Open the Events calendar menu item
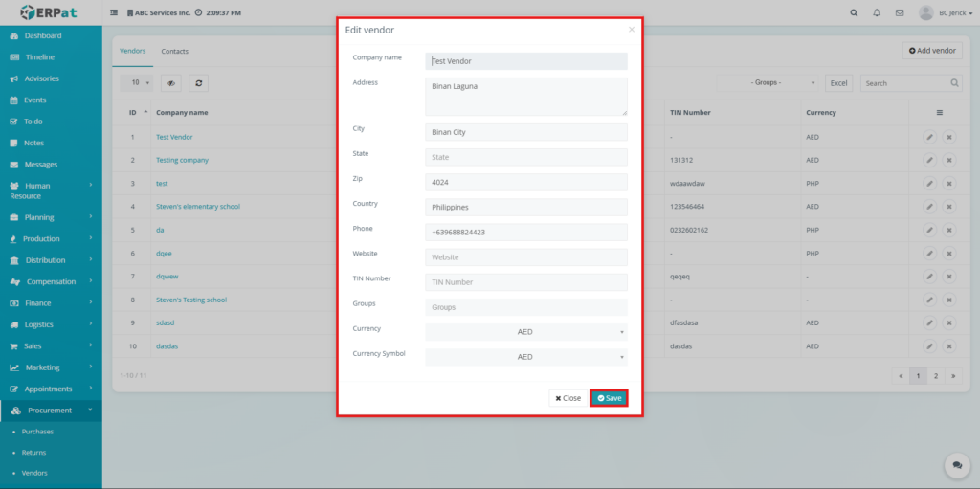This screenshot has height=489, width=980. 35,100
